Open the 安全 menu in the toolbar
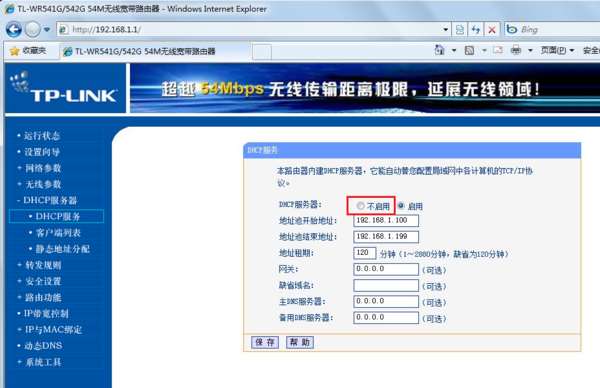This screenshot has width=600, height=388. [591, 50]
